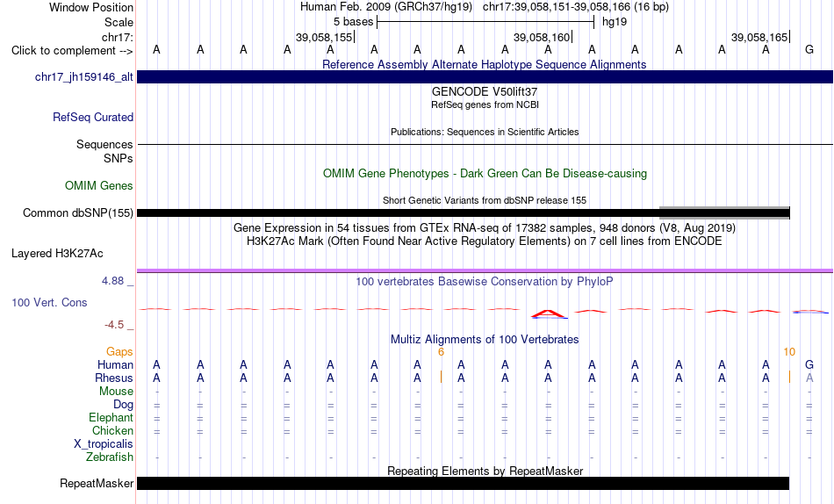This screenshot has height=504, width=834.
Task: Select the dark blue alternate haplotype alignment bar
Action: click(x=485, y=76)
